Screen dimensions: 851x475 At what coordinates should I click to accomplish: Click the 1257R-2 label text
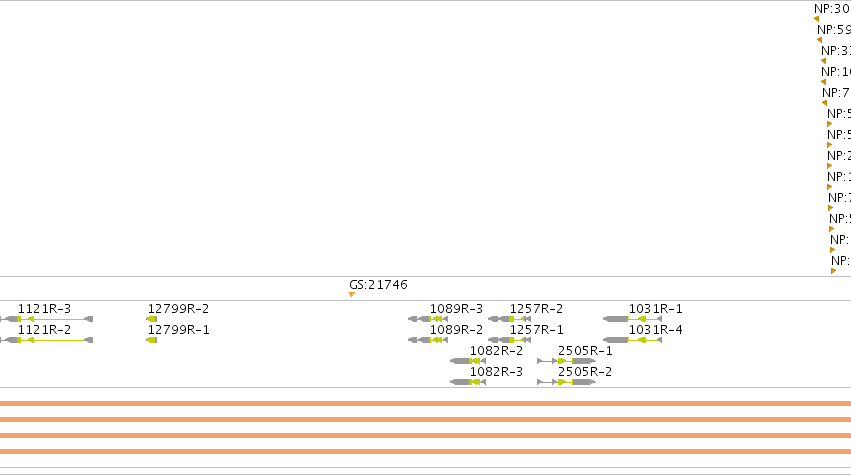tap(536, 309)
